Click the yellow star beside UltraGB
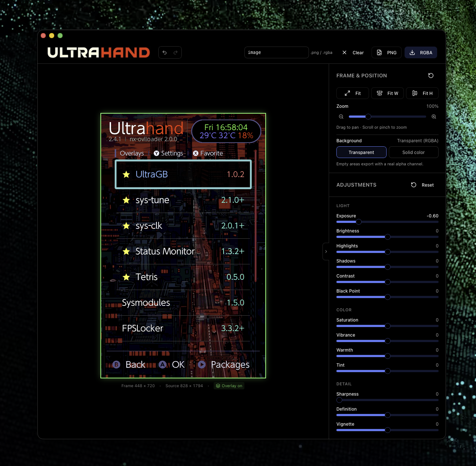Viewport: 476px width, 466px height. [x=126, y=175]
